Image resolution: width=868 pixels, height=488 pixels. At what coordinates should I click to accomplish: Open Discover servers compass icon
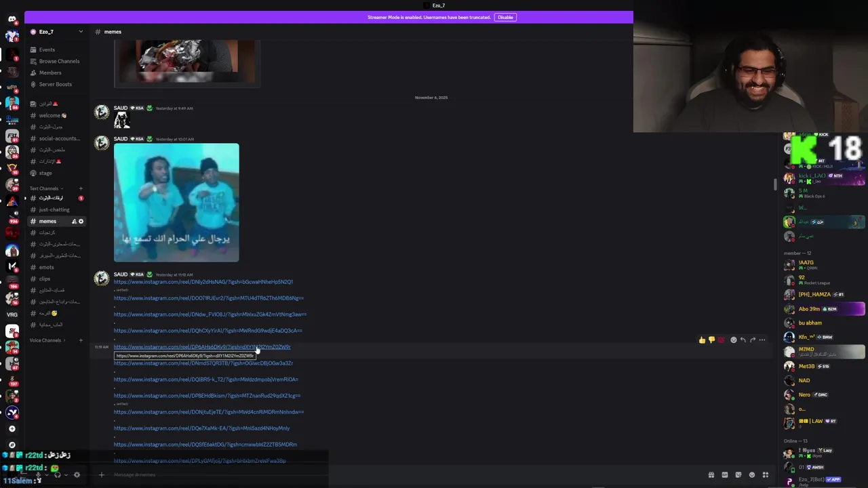point(12,445)
